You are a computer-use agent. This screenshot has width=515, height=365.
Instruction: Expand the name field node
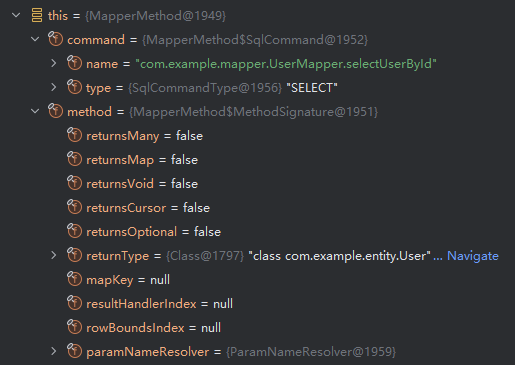coord(54,63)
